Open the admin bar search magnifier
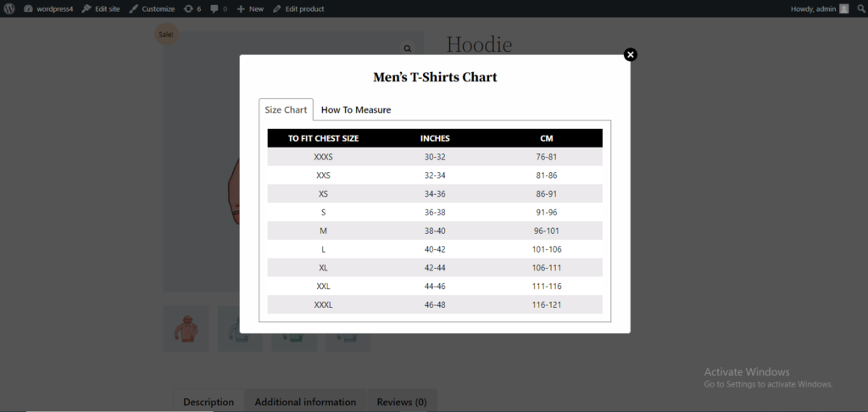 (860, 8)
